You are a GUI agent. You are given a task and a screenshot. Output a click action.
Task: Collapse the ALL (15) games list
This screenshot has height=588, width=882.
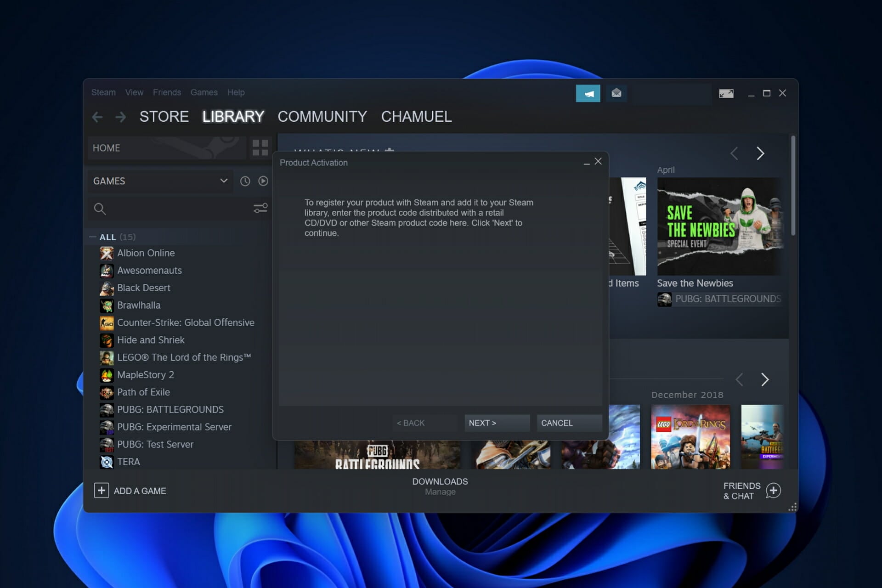tap(92, 237)
